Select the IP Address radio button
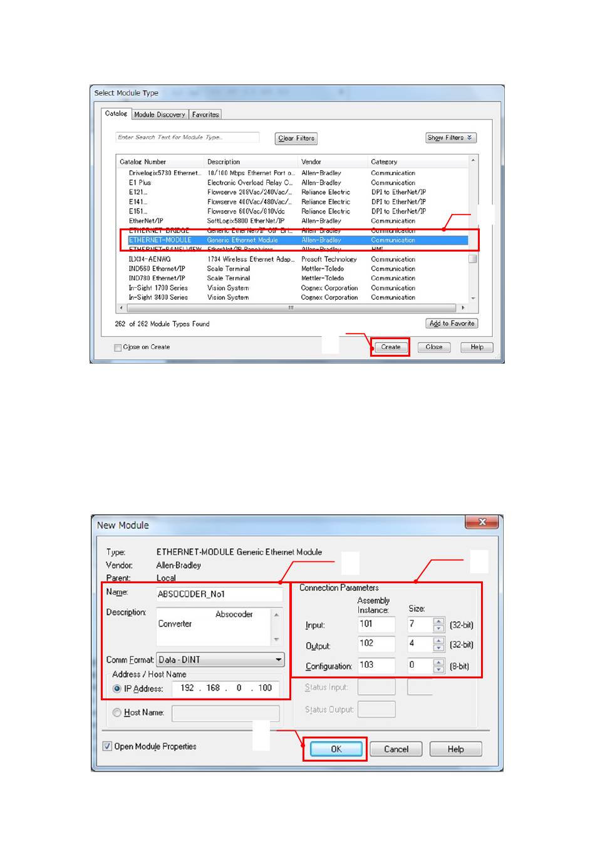Viewport: 595px width, 868px height. tap(117, 689)
